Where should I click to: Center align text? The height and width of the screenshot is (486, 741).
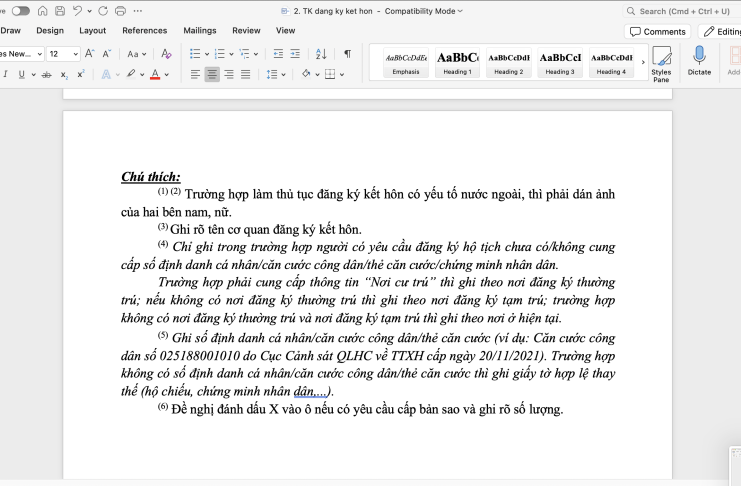click(x=212, y=74)
